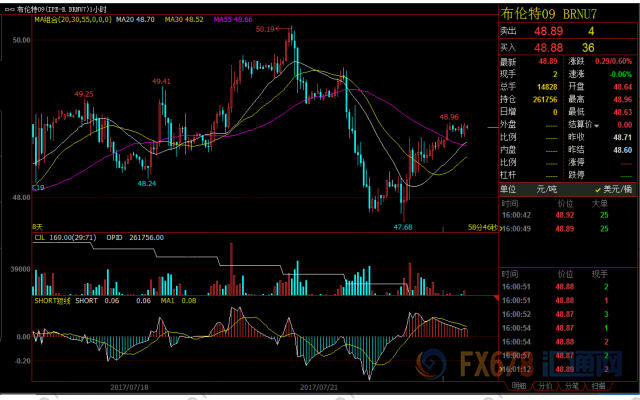Click the 布伦特09 BRNU7 contract title
Image resolution: width=640 pixels, height=400 pixels.
[x=549, y=14]
